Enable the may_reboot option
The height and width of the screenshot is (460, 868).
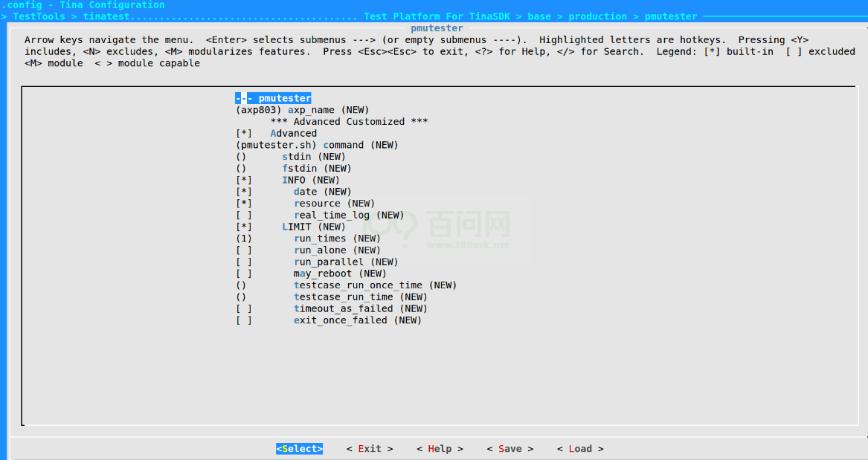(x=244, y=273)
